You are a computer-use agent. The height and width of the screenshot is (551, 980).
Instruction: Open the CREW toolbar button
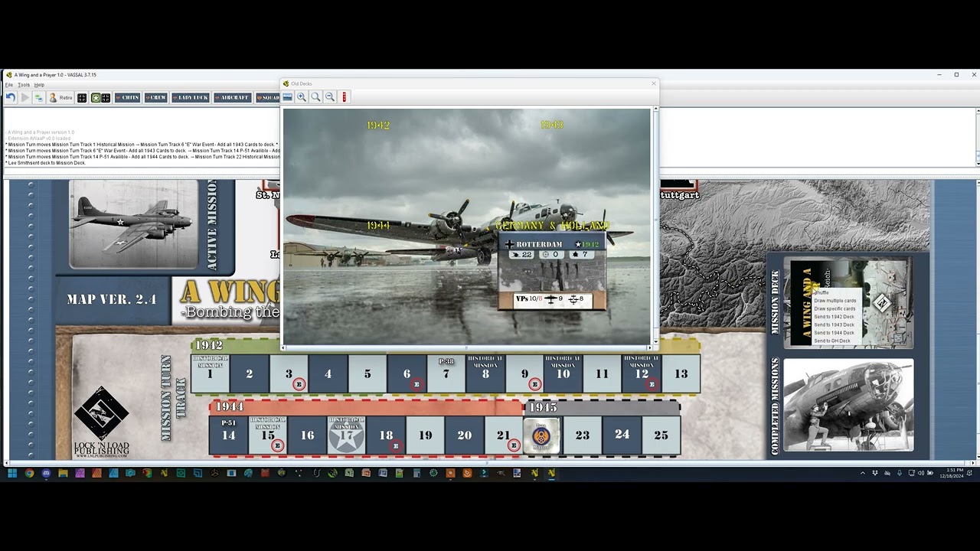tap(156, 97)
